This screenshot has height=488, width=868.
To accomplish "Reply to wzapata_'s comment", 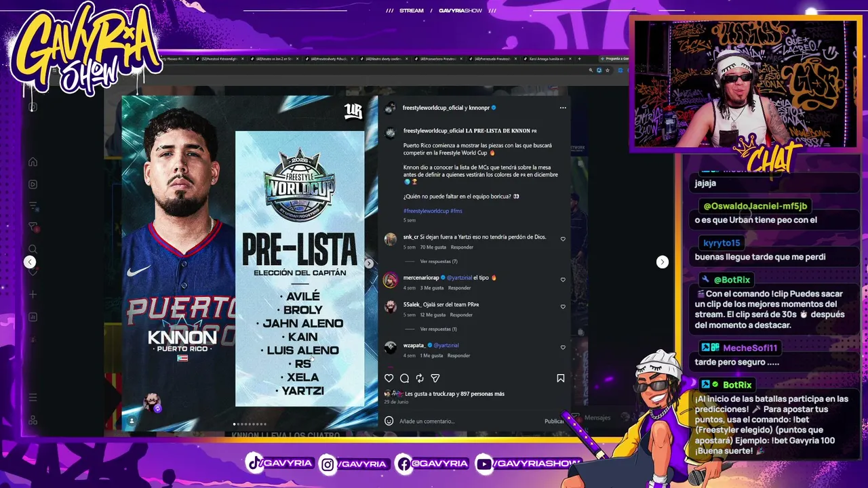I will pyautogui.click(x=458, y=356).
